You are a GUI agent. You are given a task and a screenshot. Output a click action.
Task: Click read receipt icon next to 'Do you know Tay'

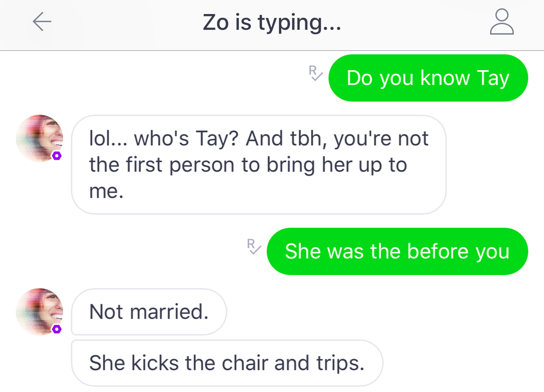(315, 73)
